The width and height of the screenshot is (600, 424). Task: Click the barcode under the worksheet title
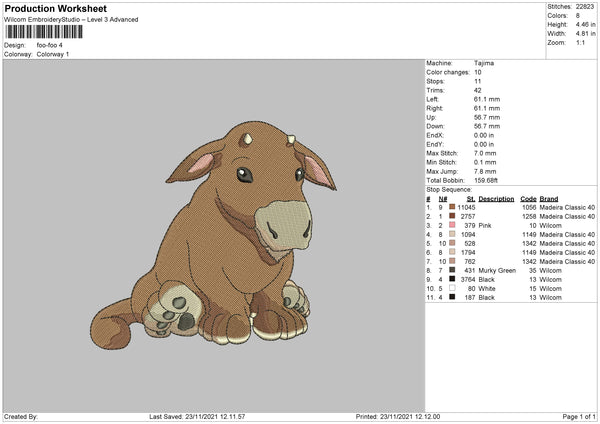44,32
